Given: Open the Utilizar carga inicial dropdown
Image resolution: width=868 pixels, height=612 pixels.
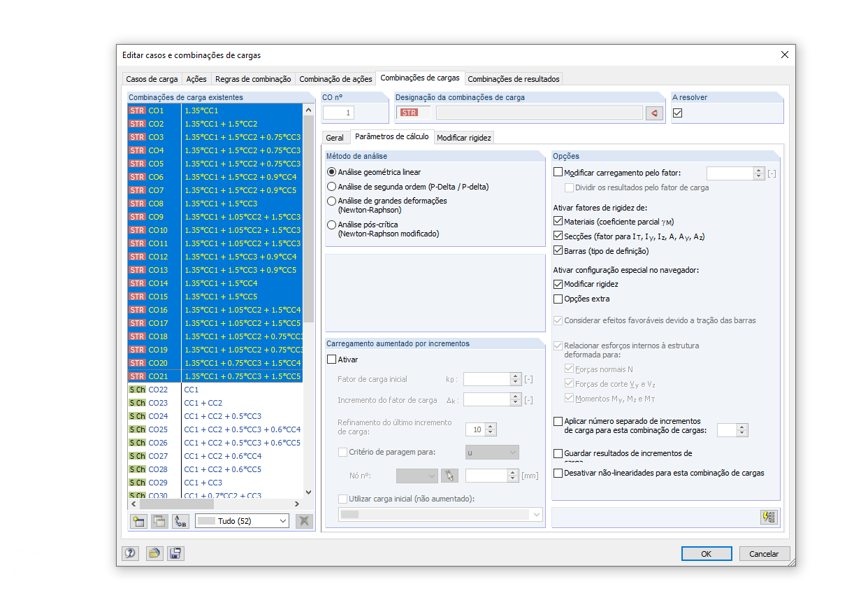Looking at the screenshot, I should [x=440, y=514].
